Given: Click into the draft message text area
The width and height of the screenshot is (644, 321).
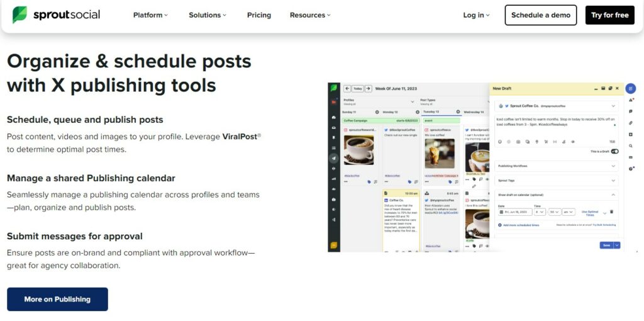Looking at the screenshot, I should 557,126.
